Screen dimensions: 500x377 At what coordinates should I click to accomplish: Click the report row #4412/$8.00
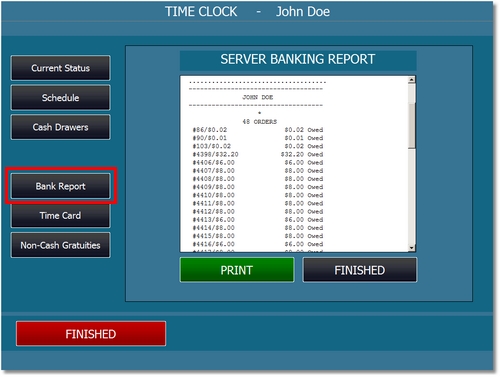pyautogui.click(x=258, y=211)
